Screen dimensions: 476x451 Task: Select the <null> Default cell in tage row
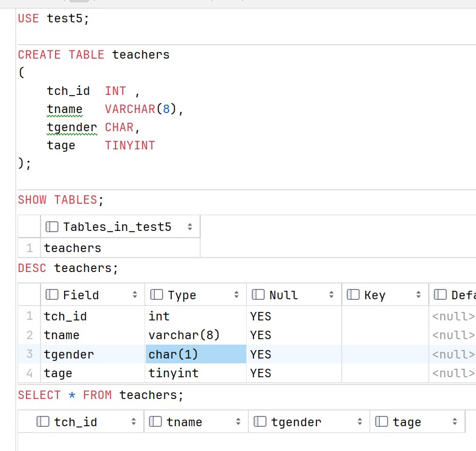pos(453,373)
